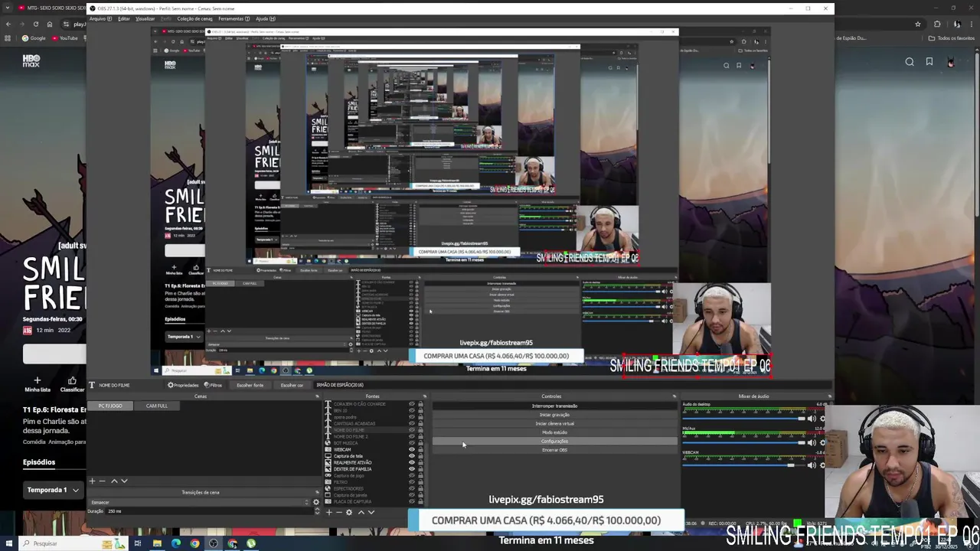Open Arquivo menu in OBS
Image resolution: width=980 pixels, height=551 pixels.
click(x=100, y=18)
